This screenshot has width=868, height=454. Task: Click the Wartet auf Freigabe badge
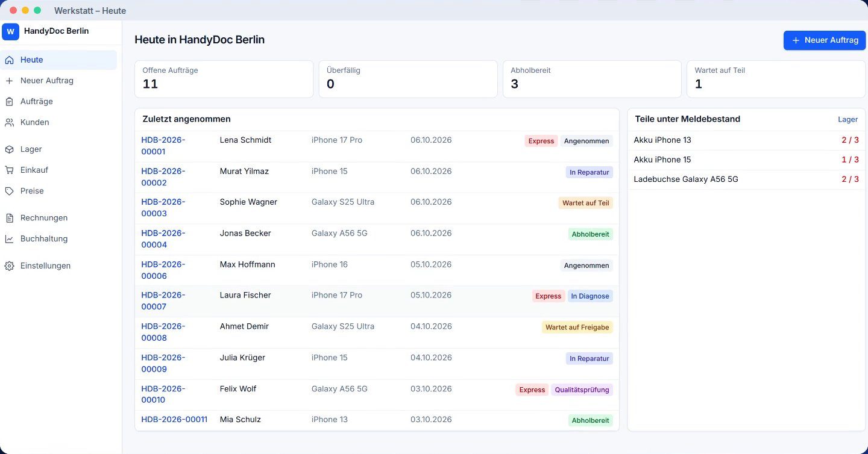(577, 328)
